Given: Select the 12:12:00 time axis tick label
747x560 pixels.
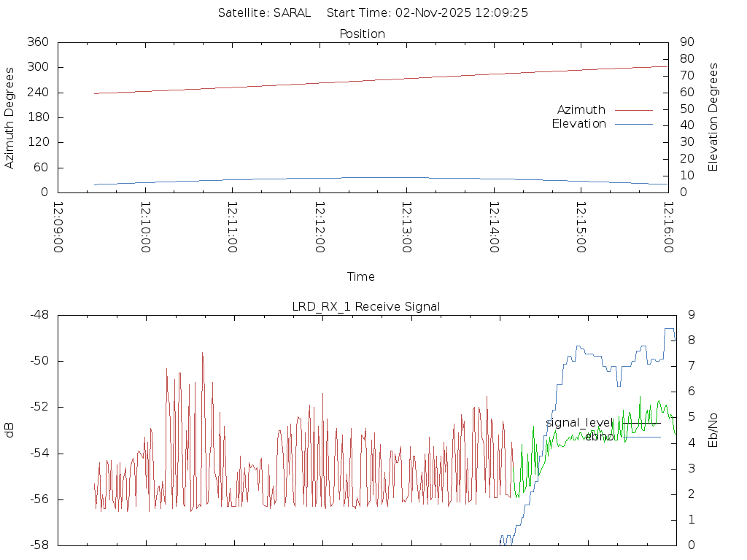Looking at the screenshot, I should pos(320,227).
